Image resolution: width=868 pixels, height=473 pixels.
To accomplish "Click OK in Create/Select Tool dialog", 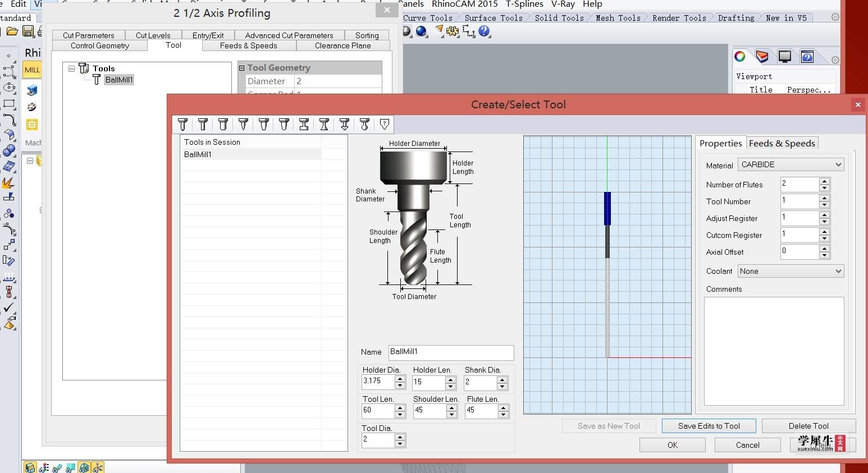I will click(673, 445).
